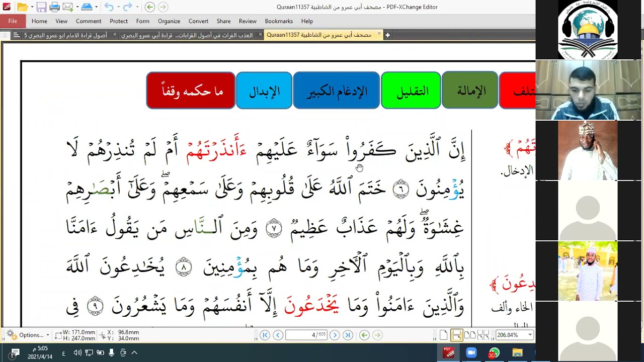Close the العذب الفرات document tab

pos(260,35)
